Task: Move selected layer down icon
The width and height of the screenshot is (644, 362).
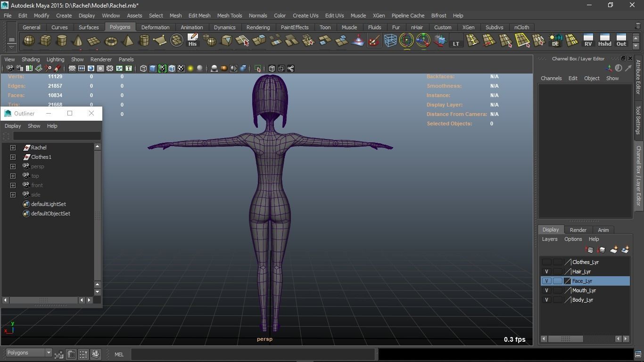Action: 602,250
